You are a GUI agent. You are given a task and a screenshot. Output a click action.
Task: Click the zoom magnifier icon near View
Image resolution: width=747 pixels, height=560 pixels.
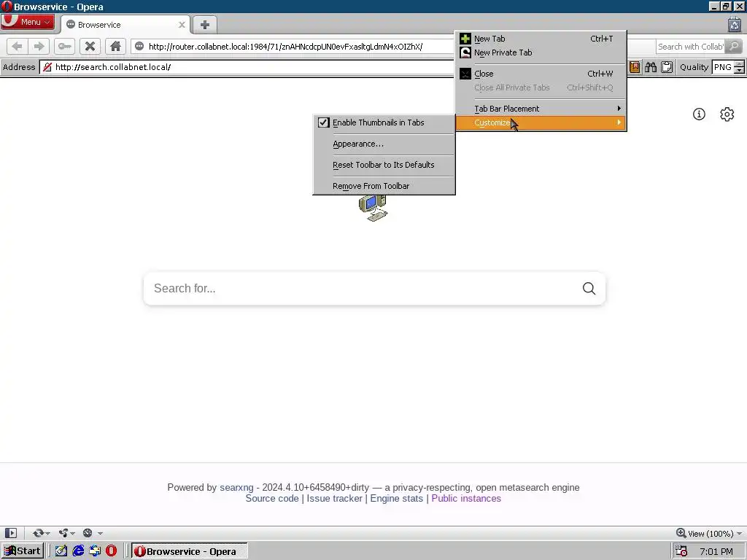point(681,533)
